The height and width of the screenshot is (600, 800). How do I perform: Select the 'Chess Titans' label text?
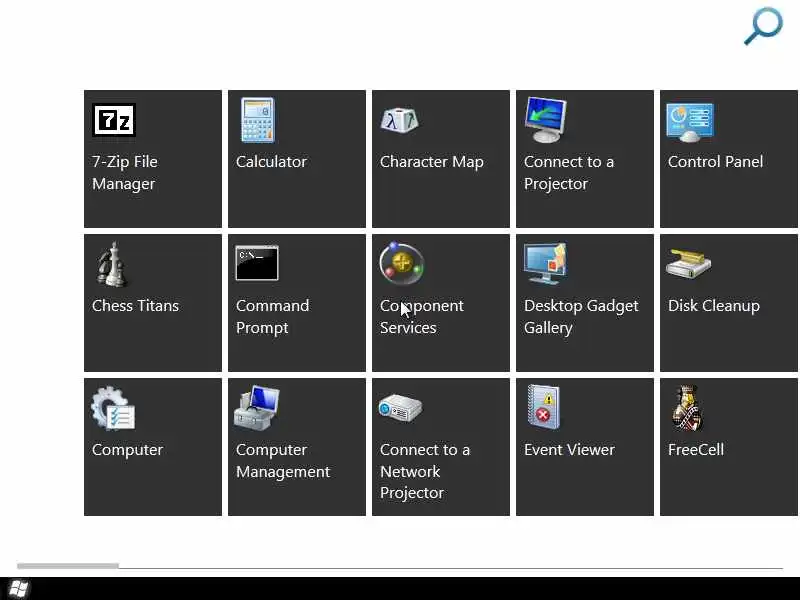135,306
